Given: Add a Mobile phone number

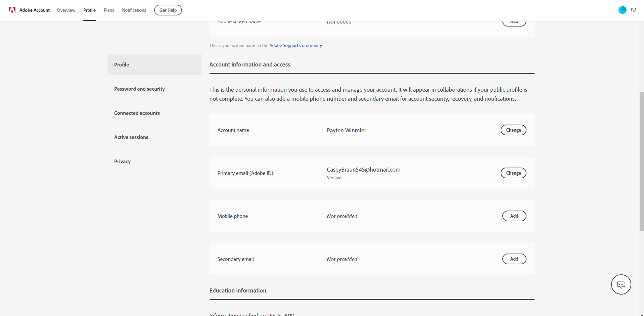Looking at the screenshot, I should point(514,216).
